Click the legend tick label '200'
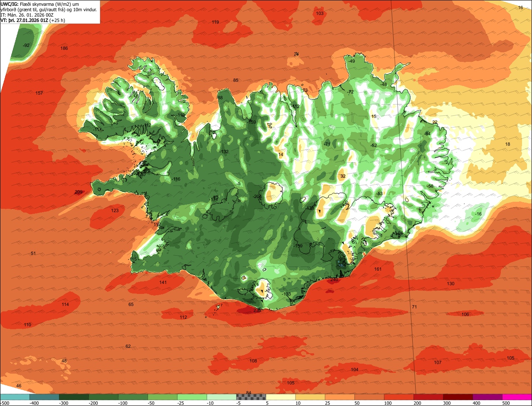 tap(417, 403)
